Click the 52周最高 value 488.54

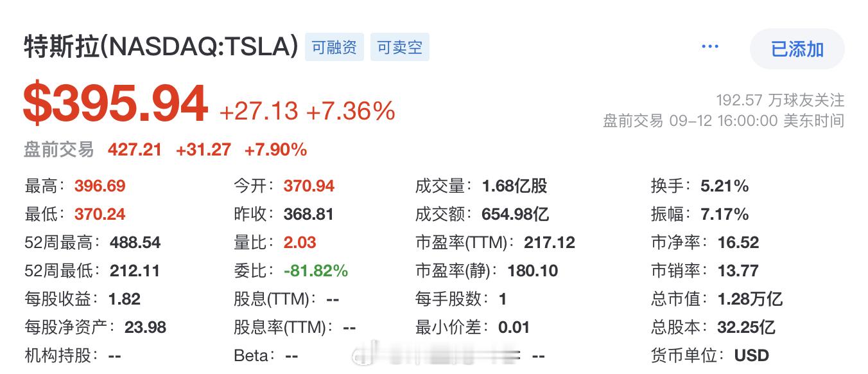coord(135,243)
